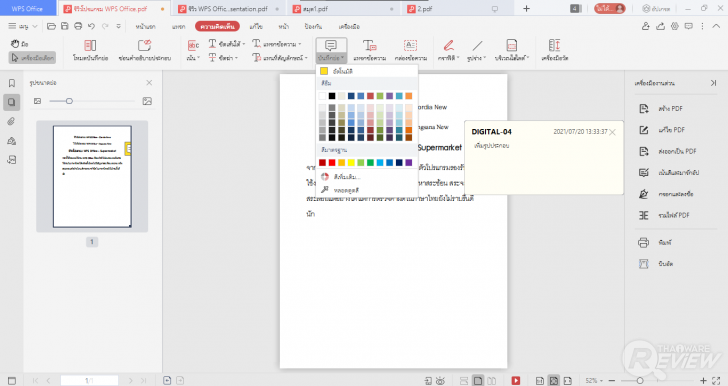The width and height of the screenshot is (728, 386).
Task: Pick the black swatch in theme colors
Action: coord(332,96)
